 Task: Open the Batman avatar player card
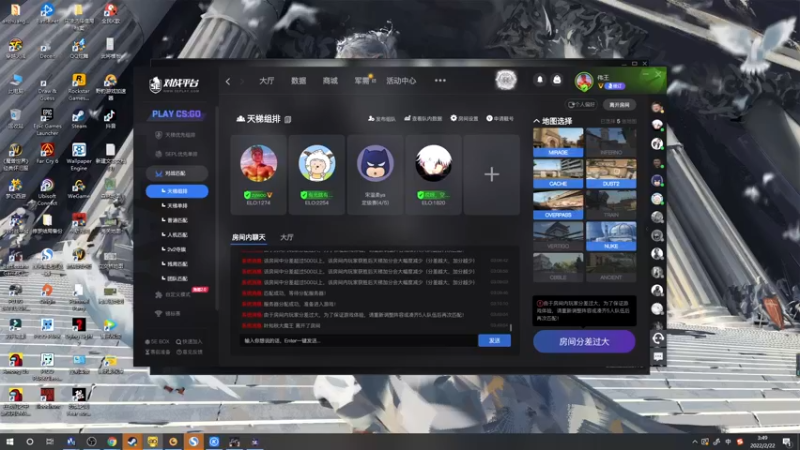pyautogui.click(x=375, y=163)
